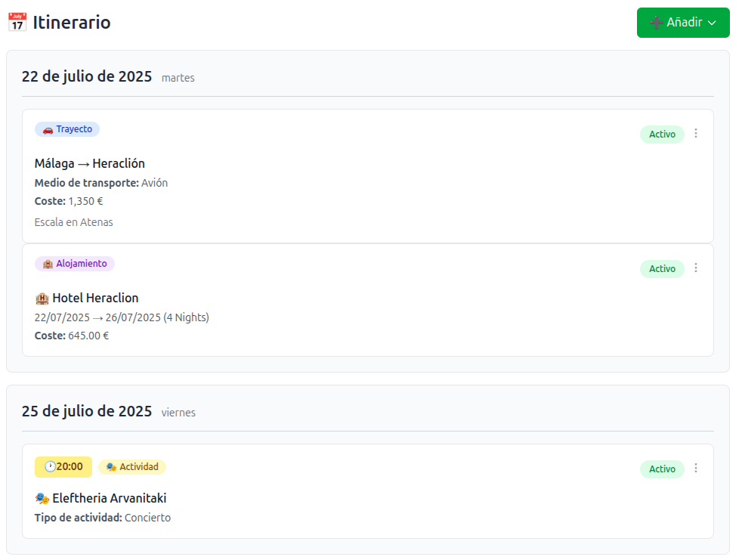Image resolution: width=742 pixels, height=560 pixels.
Task: Click the Trayecto car badge
Action: [67, 129]
